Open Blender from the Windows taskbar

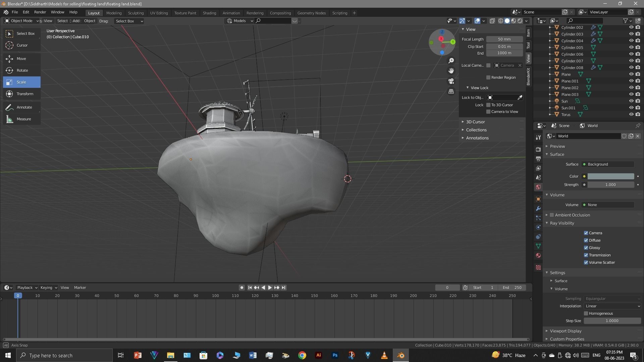click(400, 355)
